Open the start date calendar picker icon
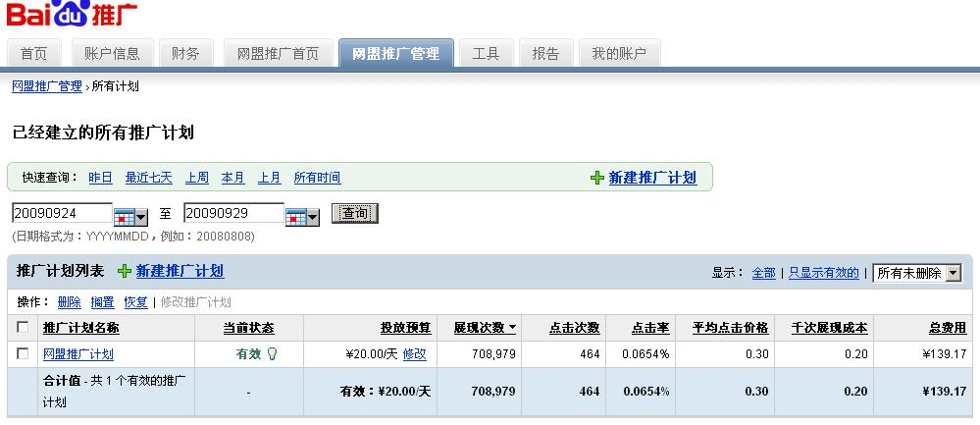 pos(130,214)
